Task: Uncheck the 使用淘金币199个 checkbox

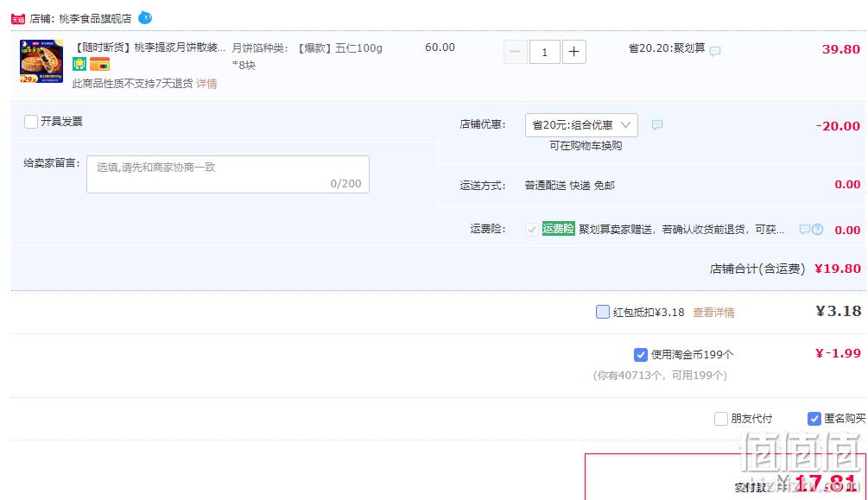Action: coord(641,354)
